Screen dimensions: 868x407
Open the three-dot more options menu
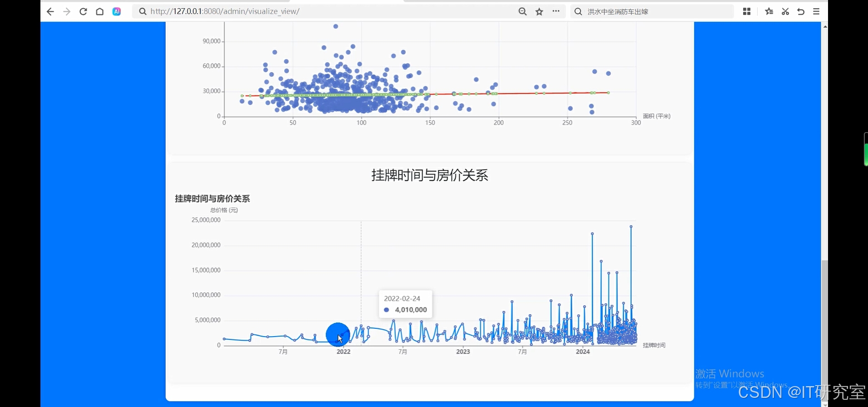[556, 11]
